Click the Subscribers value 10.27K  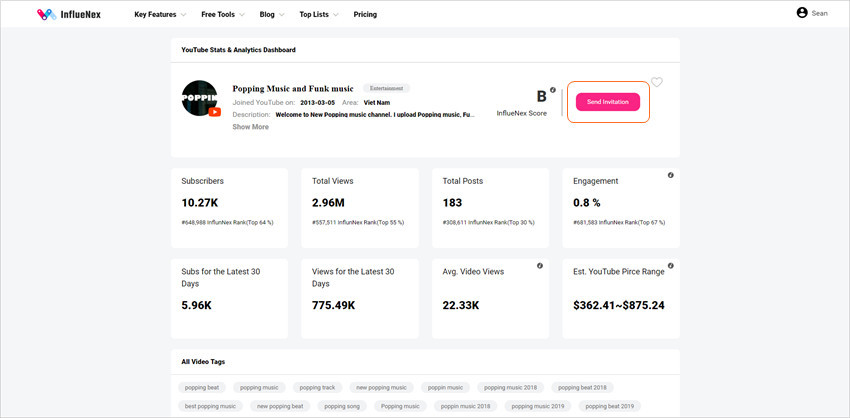click(x=199, y=203)
